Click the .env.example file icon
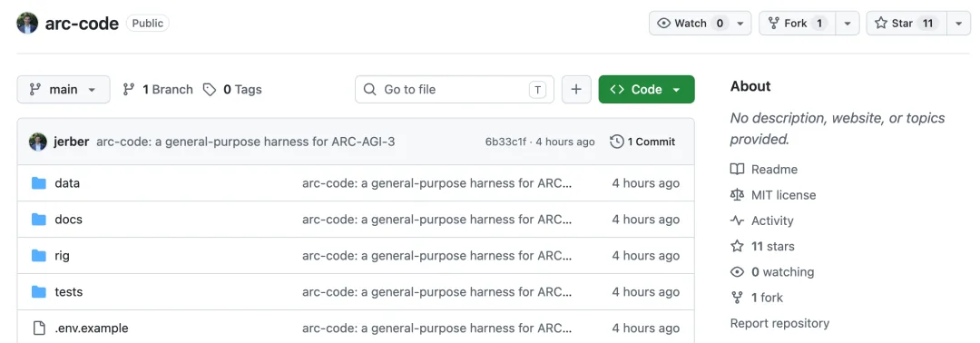The image size is (980, 343). point(39,328)
